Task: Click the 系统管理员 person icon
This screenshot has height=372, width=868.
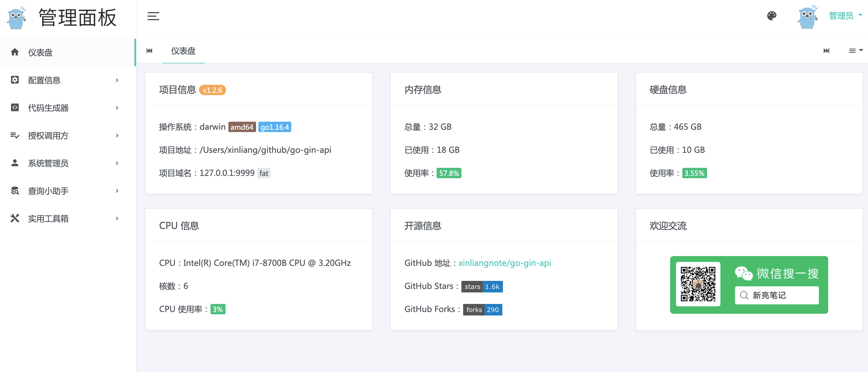Action: coord(15,163)
